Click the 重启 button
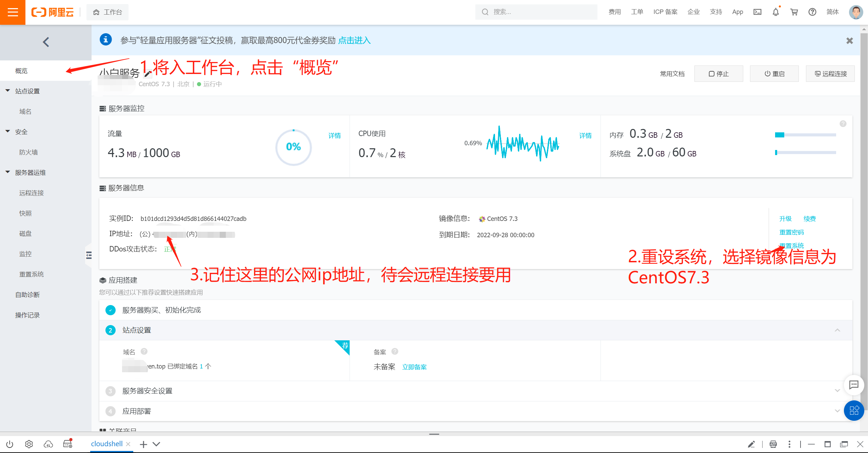 point(774,74)
